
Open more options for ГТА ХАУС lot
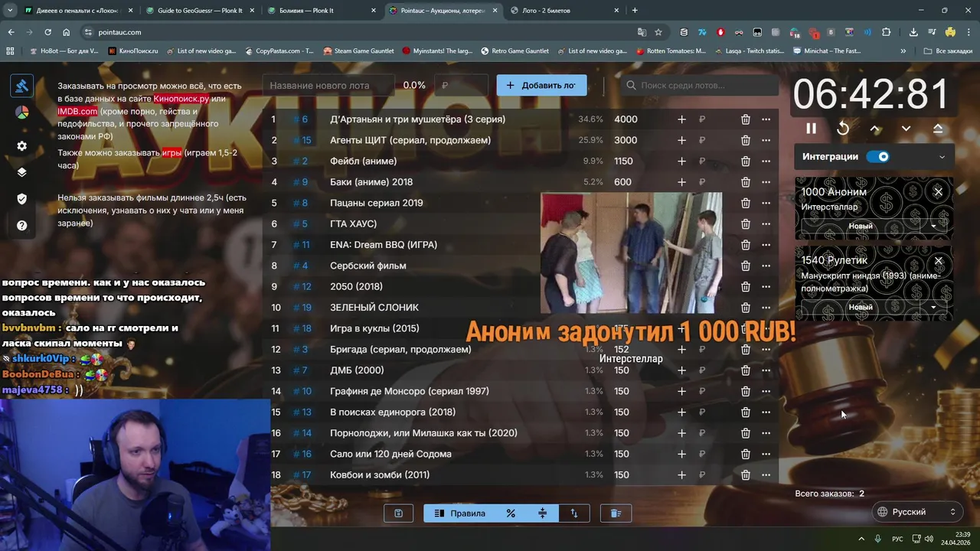766,224
